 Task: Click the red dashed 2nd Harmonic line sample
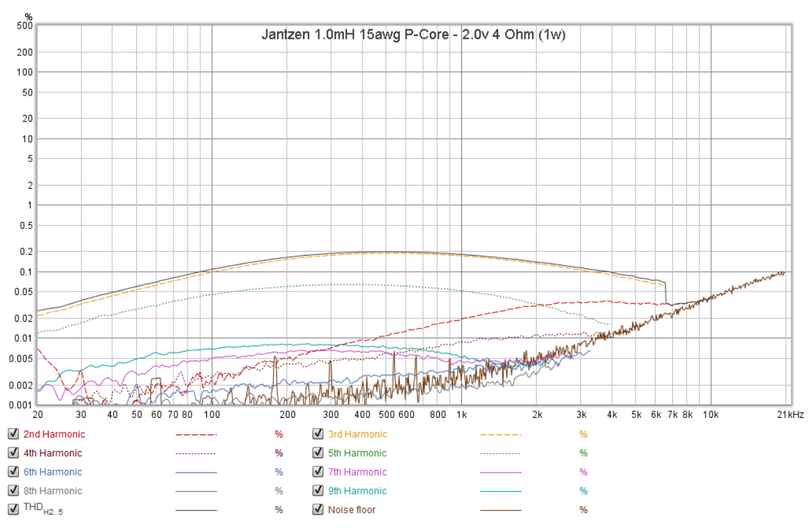tap(196, 435)
